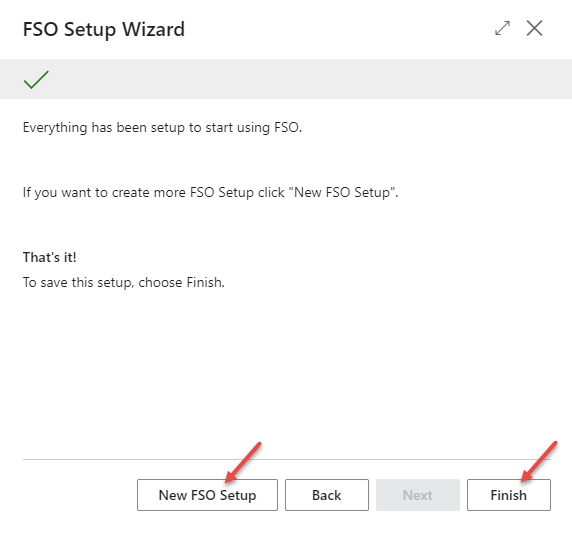Go Back to the previous wizard step
This screenshot has height=533, width=572.
click(326, 495)
